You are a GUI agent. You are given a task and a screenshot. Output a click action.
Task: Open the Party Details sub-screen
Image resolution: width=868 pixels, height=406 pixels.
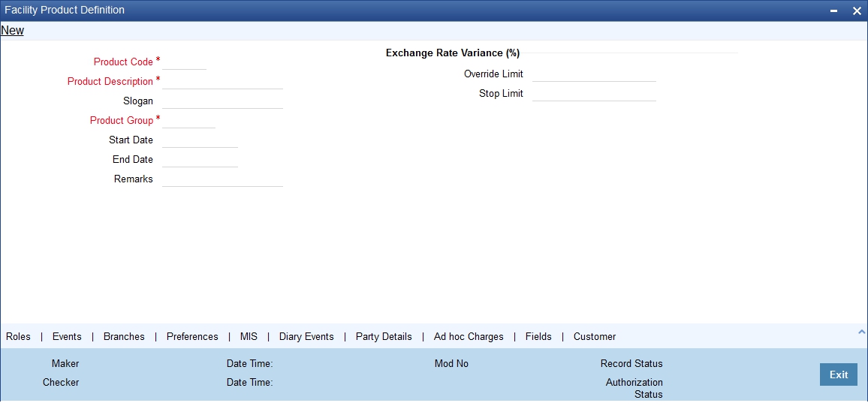tap(384, 336)
